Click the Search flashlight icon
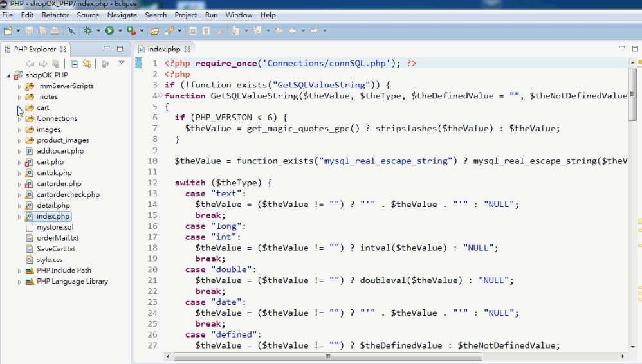The image size is (642, 364). (x=169, y=31)
